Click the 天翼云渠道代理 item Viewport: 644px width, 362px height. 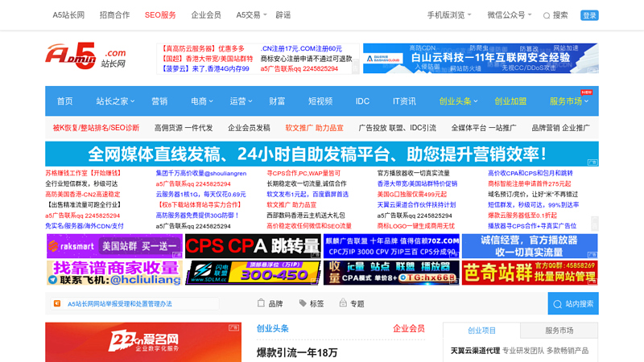click(x=475, y=351)
